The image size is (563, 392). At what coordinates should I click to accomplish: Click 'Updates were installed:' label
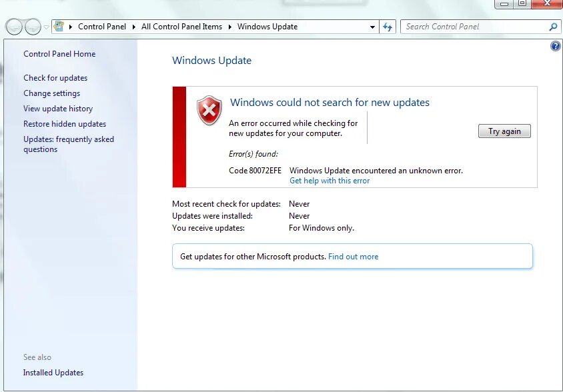(x=213, y=216)
